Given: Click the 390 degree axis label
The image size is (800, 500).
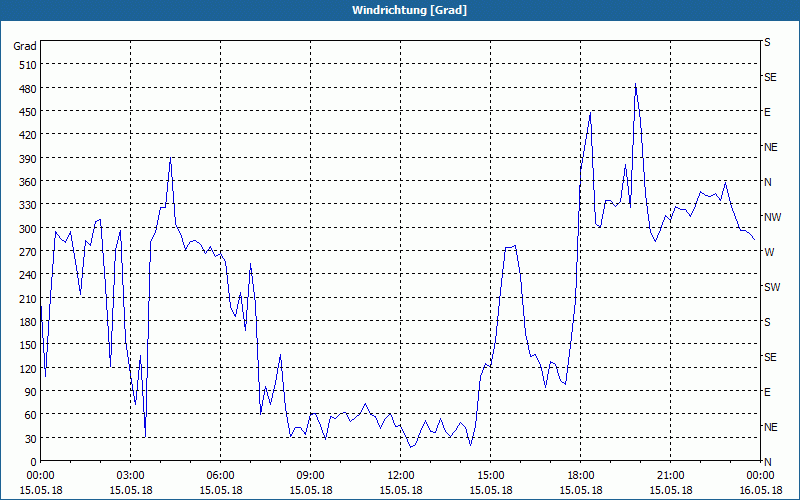Looking at the screenshot, I should coord(28,159).
